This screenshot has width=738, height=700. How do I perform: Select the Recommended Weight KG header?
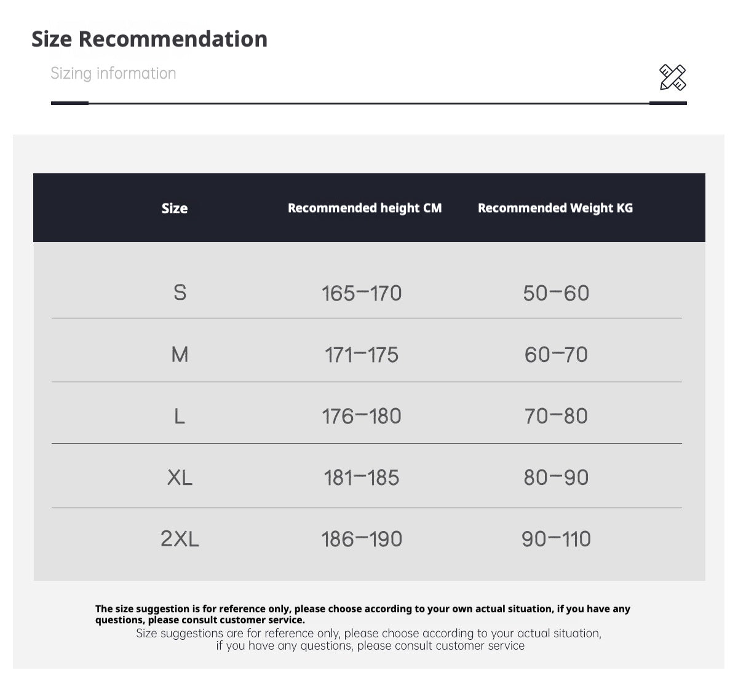(555, 208)
